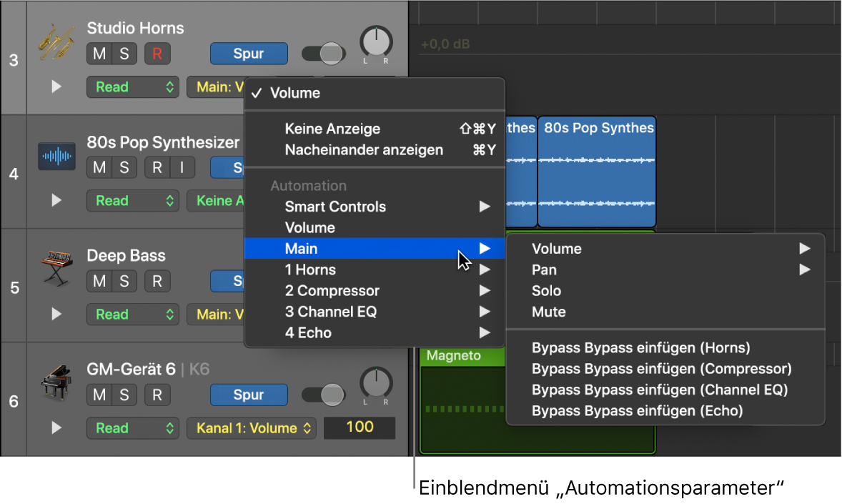Select the checked Volume menu item

375,93
